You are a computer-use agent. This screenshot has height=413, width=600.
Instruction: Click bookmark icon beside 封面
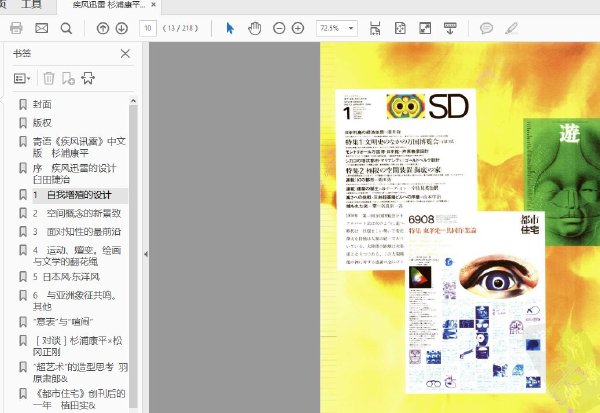coord(23,104)
